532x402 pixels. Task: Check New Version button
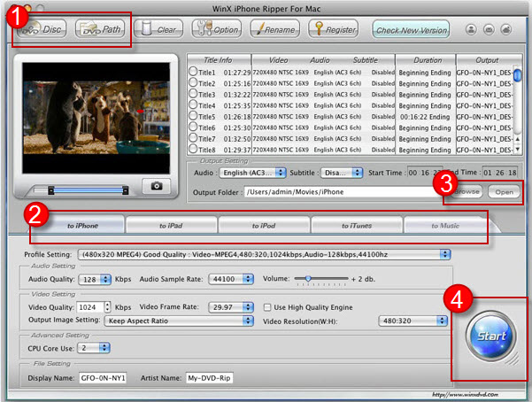tap(412, 30)
